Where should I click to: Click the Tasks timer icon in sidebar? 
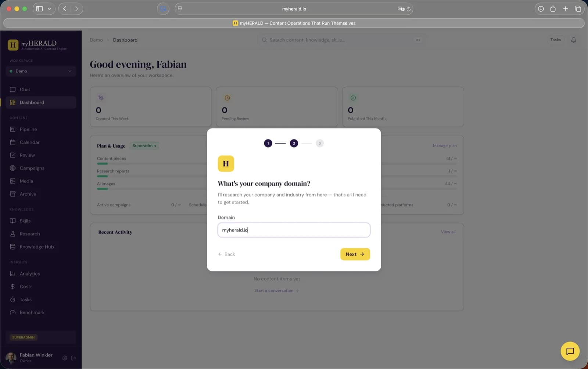tap(13, 299)
